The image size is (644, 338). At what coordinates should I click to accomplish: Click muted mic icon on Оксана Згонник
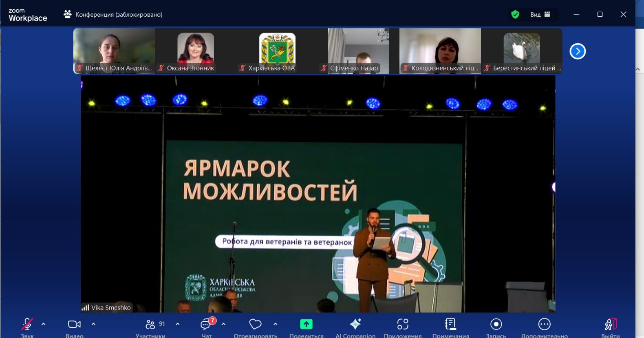point(161,68)
